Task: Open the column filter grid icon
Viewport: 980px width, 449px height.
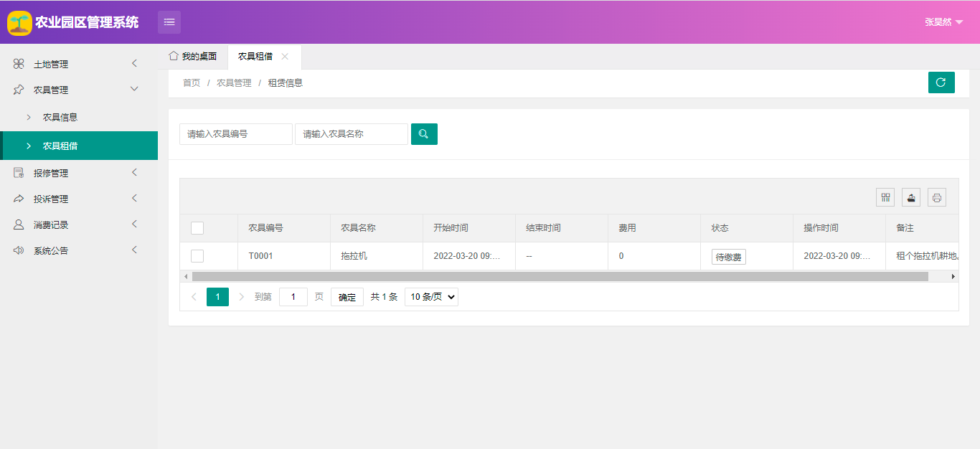Action: click(x=885, y=197)
